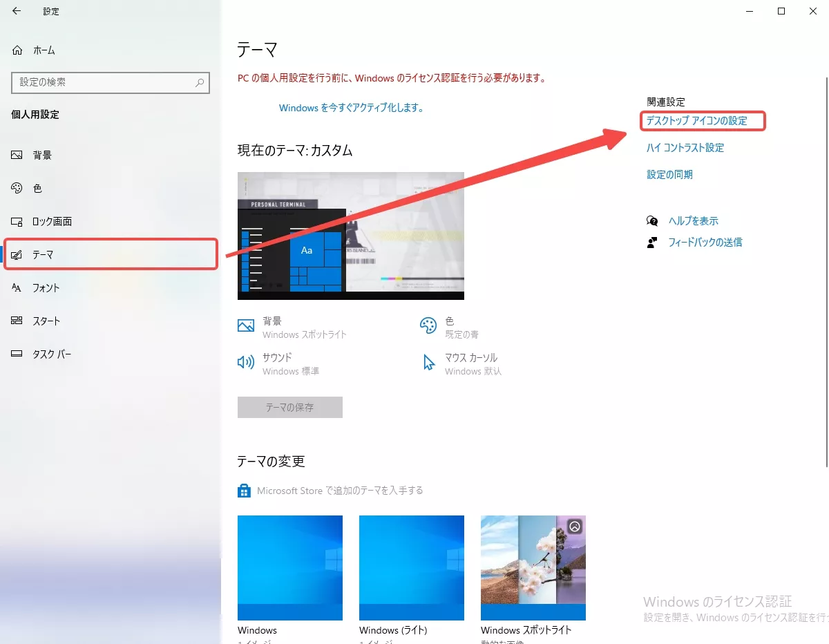Click the color palette icon under theme preview
This screenshot has height=644, width=829.
coord(428,325)
